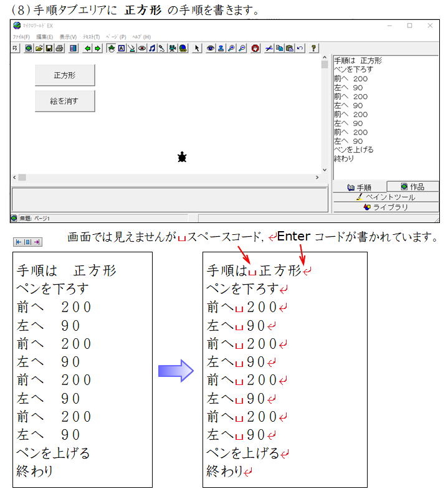Viewport: 448px width, 504px height.
Task: Click the video camera icon
Action: [x=173, y=48]
